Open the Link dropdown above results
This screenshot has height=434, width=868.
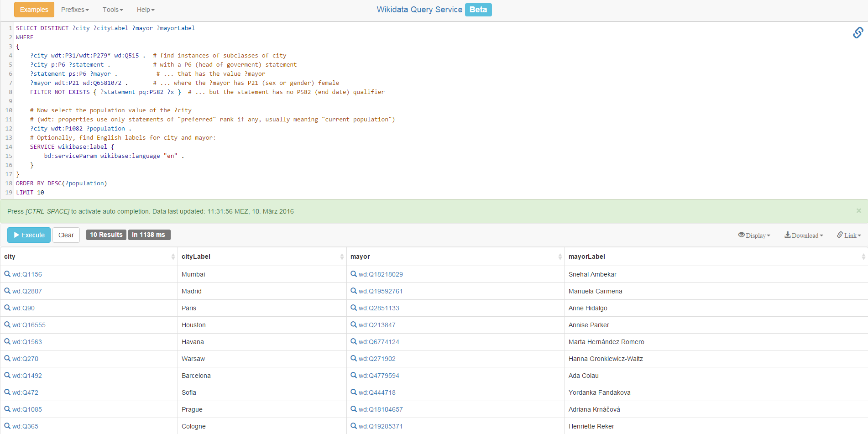click(849, 235)
